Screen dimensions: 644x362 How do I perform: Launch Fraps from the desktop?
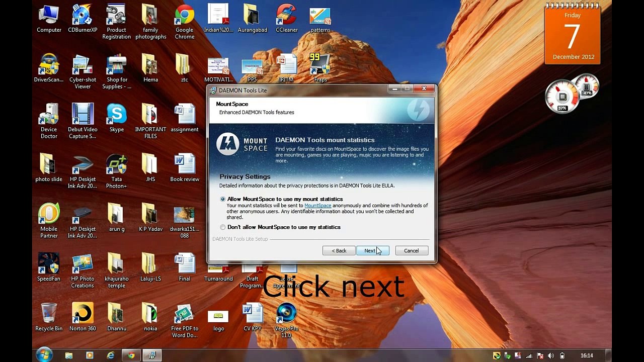(x=320, y=68)
